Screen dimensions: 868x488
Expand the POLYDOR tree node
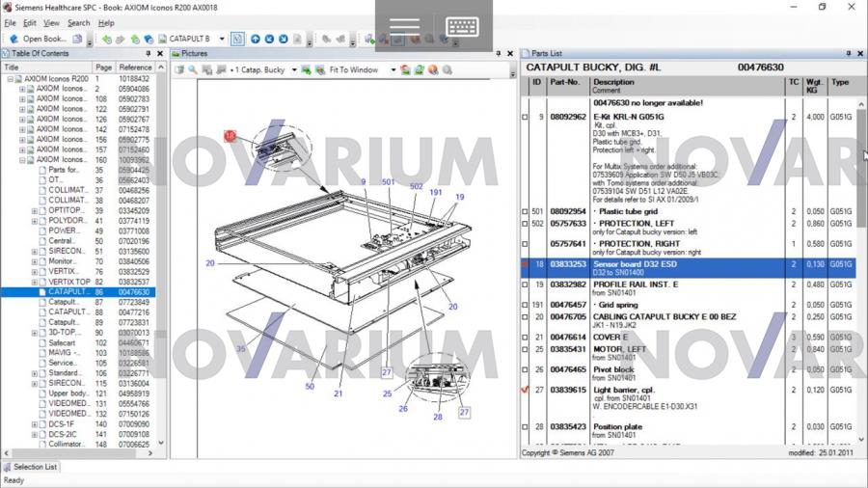[x=35, y=221]
